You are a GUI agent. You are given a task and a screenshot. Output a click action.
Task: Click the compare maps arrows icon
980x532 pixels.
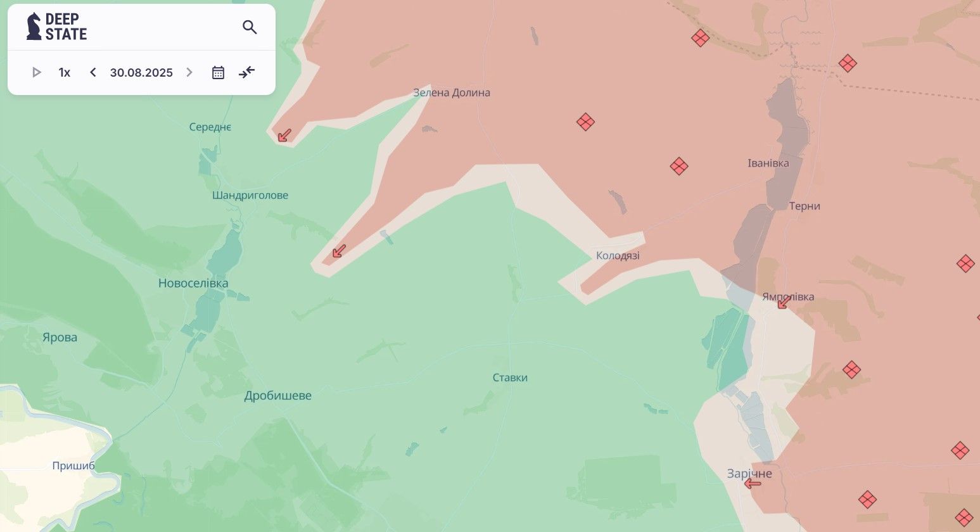click(x=247, y=72)
